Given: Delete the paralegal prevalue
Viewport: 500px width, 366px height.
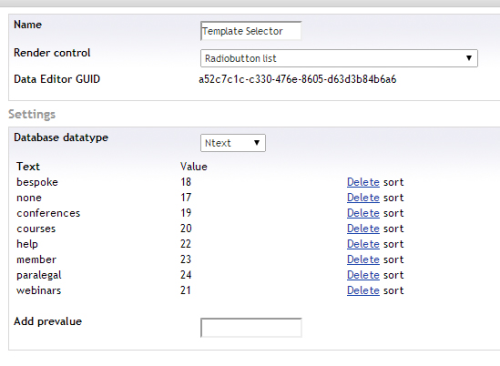Looking at the screenshot, I should click(x=363, y=275).
